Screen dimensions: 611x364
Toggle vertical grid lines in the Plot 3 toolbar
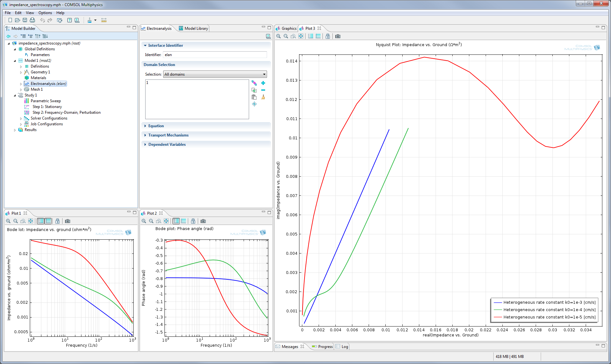pyautogui.click(x=310, y=36)
